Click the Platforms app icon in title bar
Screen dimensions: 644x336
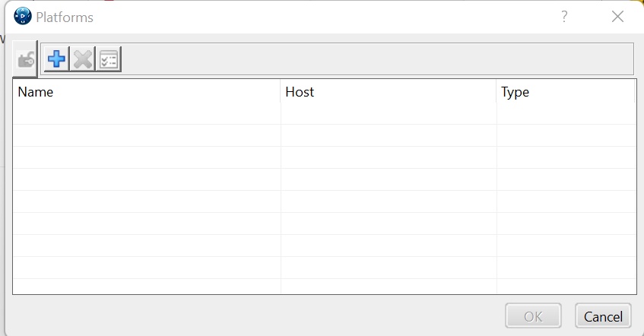23,17
